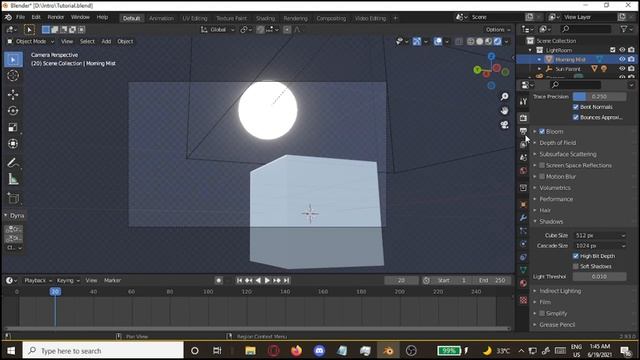This screenshot has width=640, height=360.
Task: Adjust the Trace Precision slider
Action: point(600,97)
